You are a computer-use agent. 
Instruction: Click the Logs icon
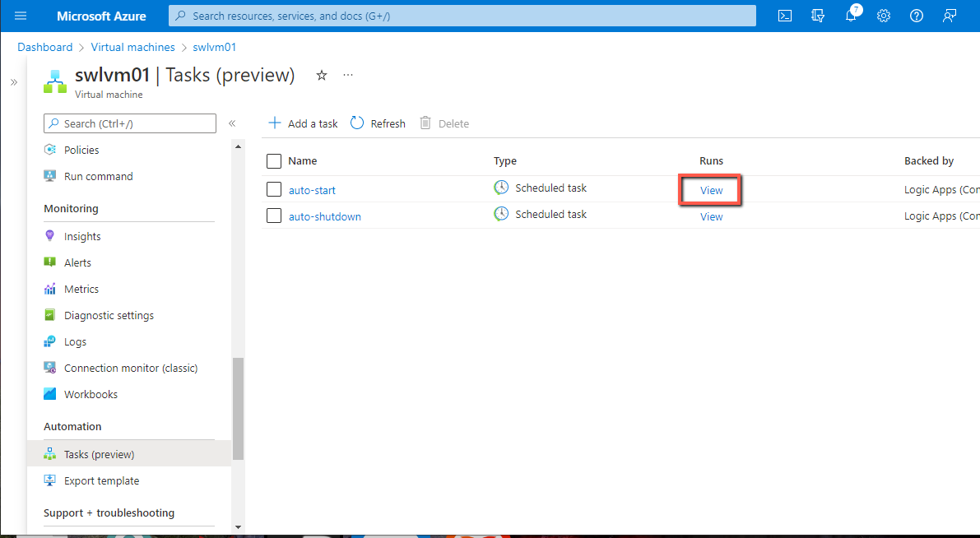click(x=50, y=341)
